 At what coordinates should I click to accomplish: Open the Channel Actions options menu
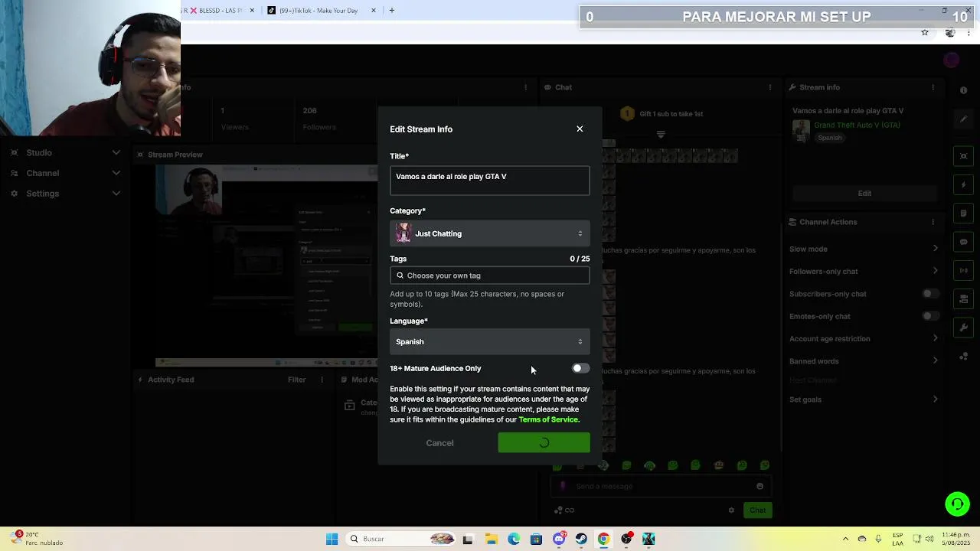click(x=933, y=222)
